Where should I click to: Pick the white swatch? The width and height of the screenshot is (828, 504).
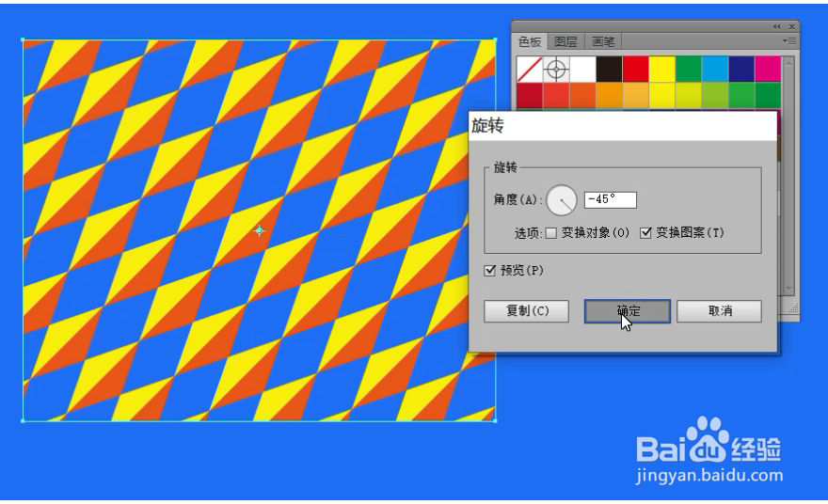click(x=582, y=70)
